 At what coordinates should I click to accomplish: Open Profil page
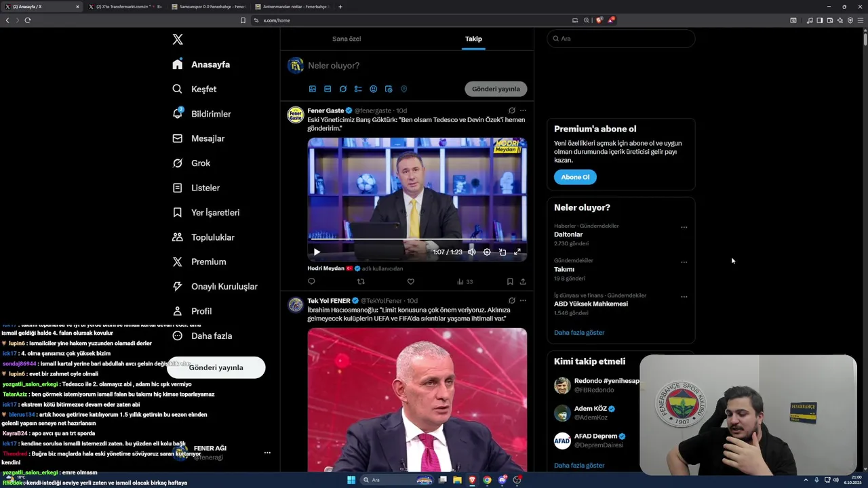(192, 311)
